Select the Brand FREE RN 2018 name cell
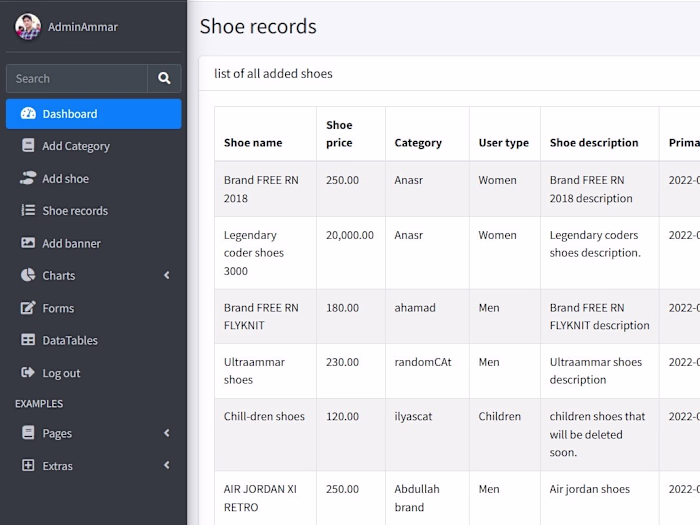 click(x=265, y=189)
